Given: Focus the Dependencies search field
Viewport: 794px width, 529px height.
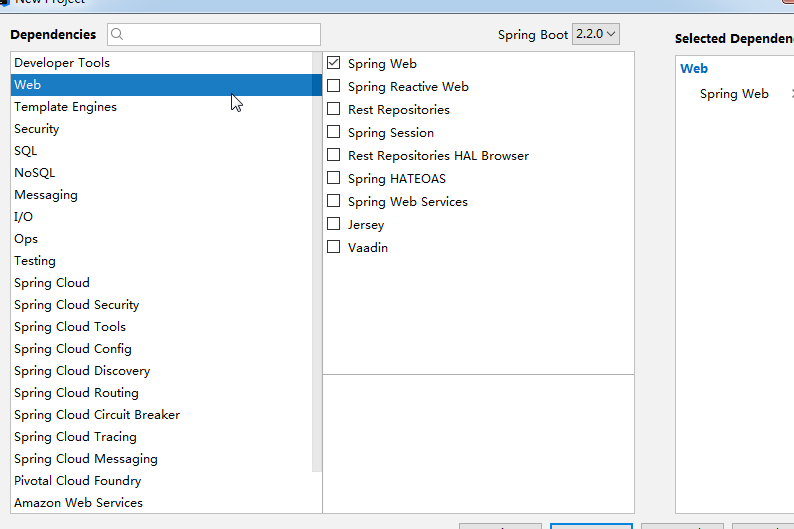Looking at the screenshot, I should tap(214, 34).
